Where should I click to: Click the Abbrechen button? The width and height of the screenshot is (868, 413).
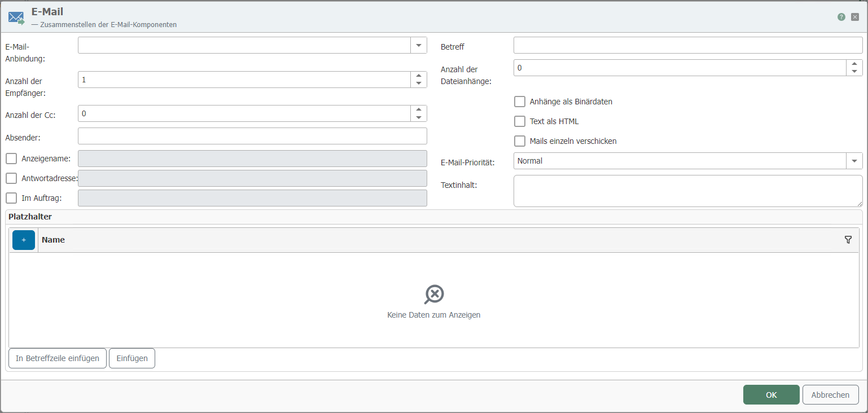(830, 394)
